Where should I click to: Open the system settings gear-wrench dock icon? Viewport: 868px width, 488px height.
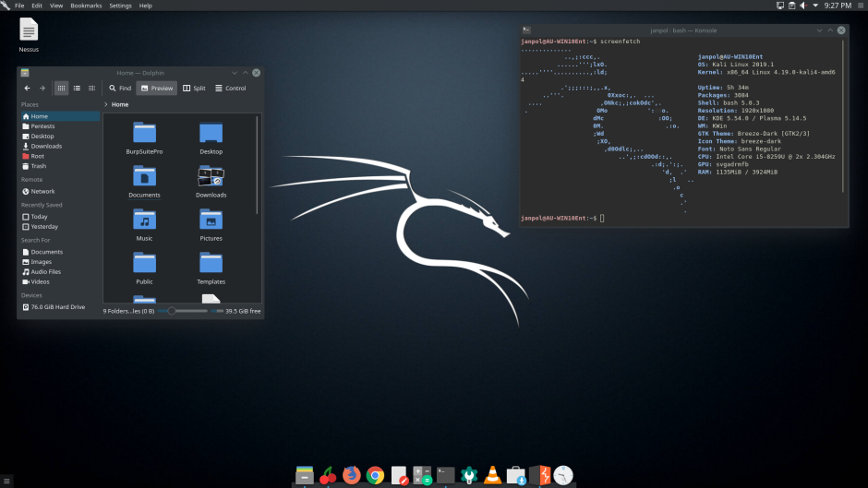point(469,475)
